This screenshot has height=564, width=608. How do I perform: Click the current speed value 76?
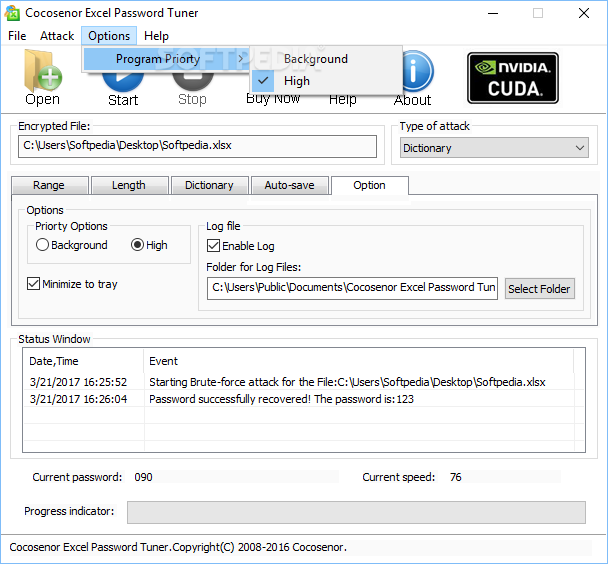tap(456, 477)
